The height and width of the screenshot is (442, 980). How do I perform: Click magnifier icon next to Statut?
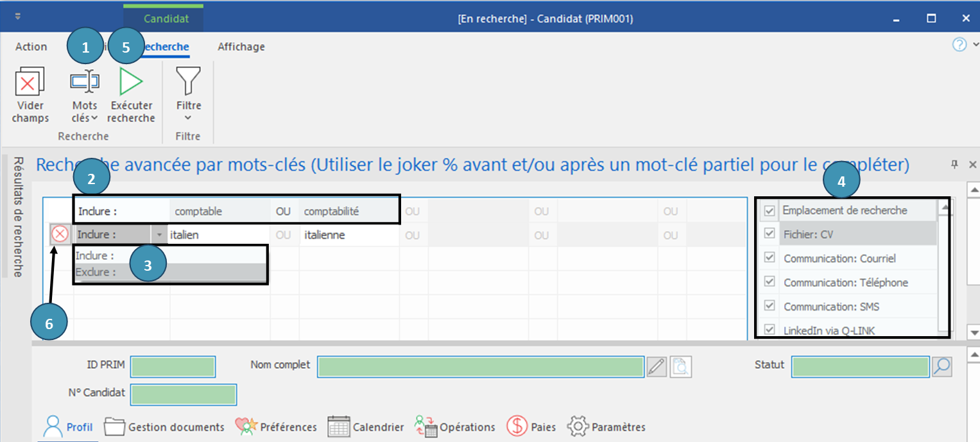pos(941,366)
